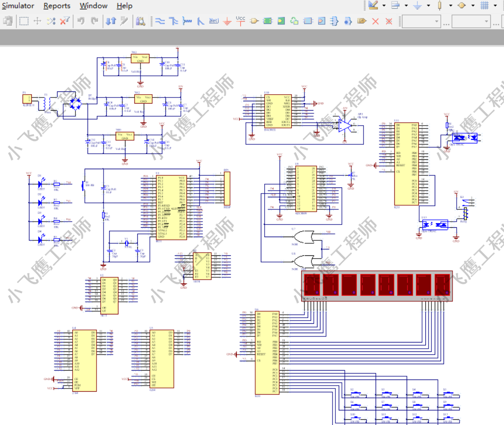Select the Select Inside Area tool
504x425 pixels.
24,21
